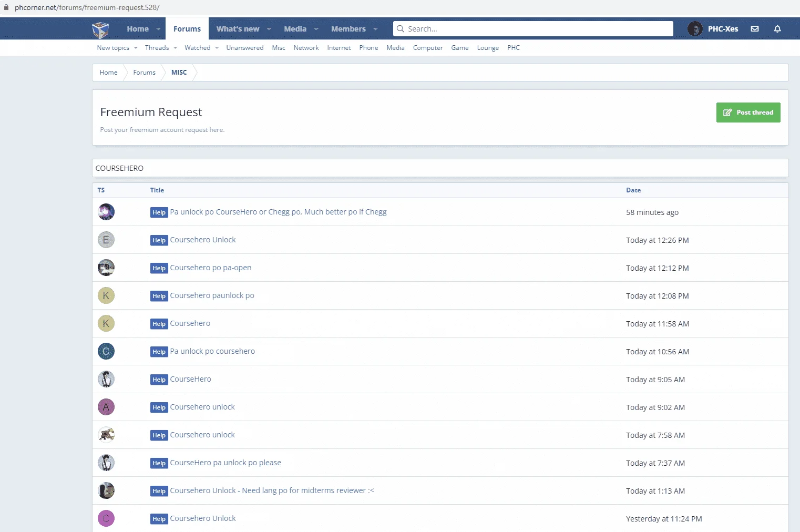The image size is (800, 532).
Task: Click the Title column header
Action: [x=157, y=190]
